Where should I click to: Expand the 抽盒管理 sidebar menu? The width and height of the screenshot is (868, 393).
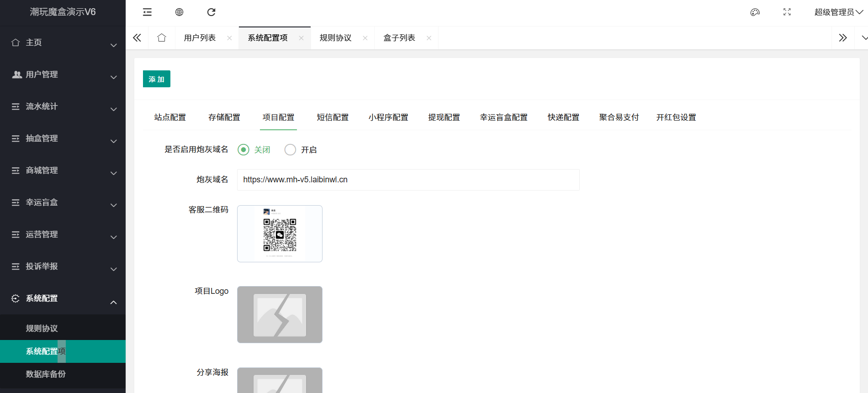pyautogui.click(x=63, y=138)
